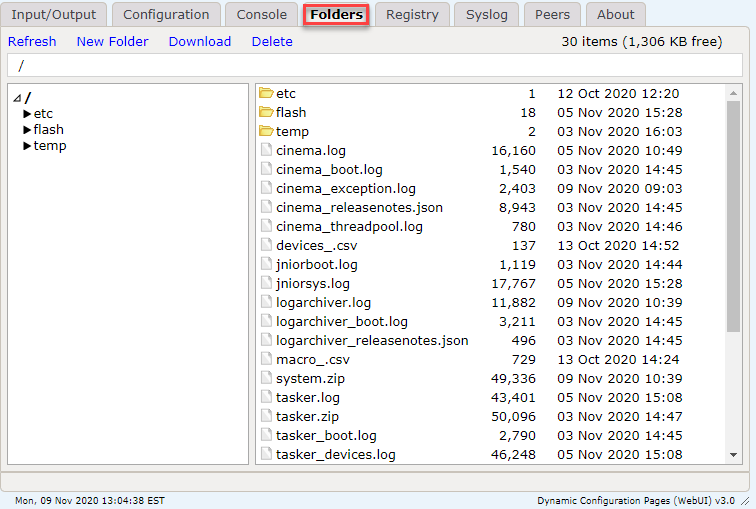The width and height of the screenshot is (756, 509).
Task: Click the temp folder icon in file list
Action: click(266, 131)
